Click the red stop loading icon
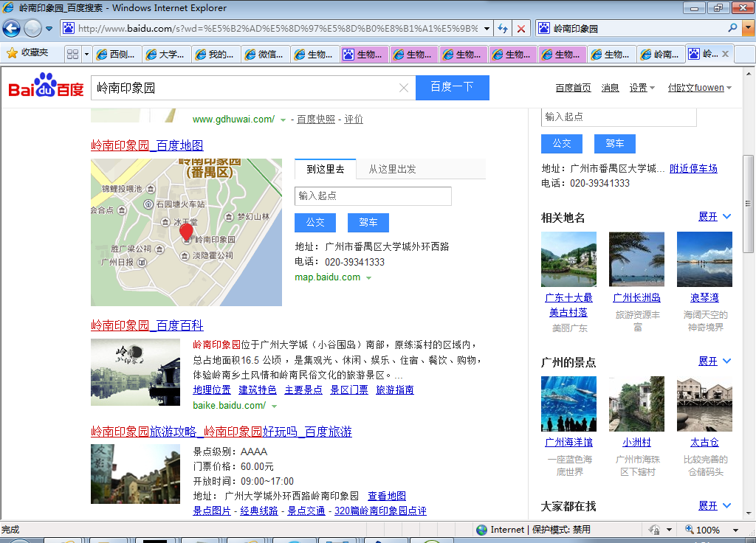This screenshot has height=543, width=756. (521, 29)
